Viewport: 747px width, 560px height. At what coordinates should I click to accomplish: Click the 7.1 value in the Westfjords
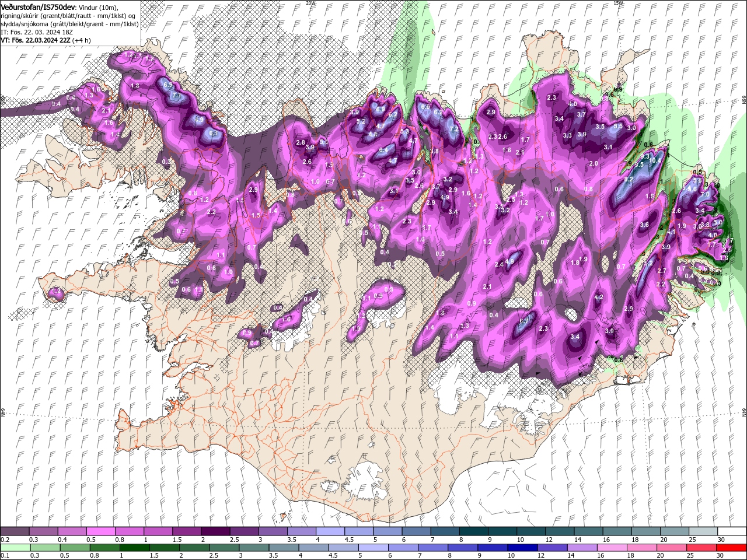(x=176, y=96)
